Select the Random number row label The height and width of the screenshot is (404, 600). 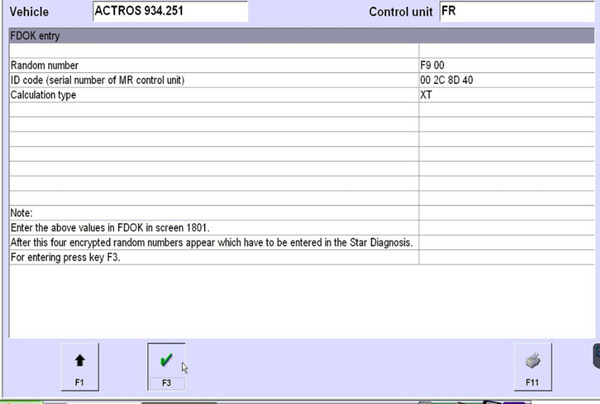[44, 65]
